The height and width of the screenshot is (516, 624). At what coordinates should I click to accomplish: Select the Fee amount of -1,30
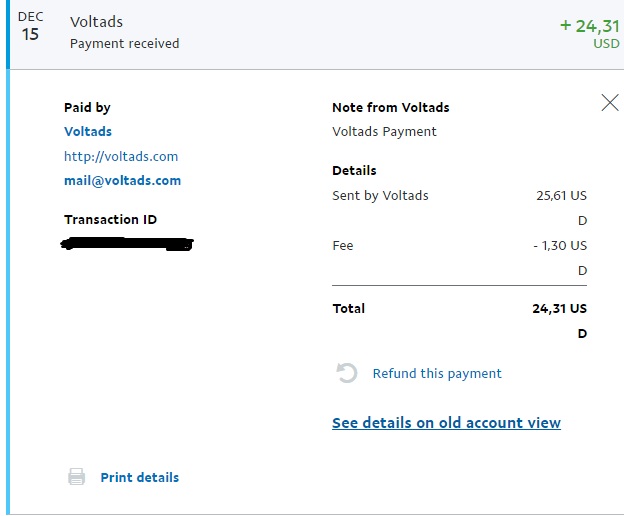coord(559,245)
